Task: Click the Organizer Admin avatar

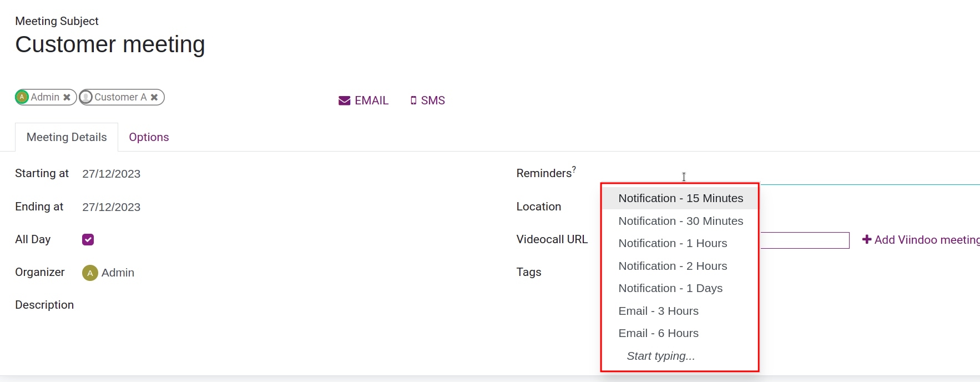Action: (90, 273)
